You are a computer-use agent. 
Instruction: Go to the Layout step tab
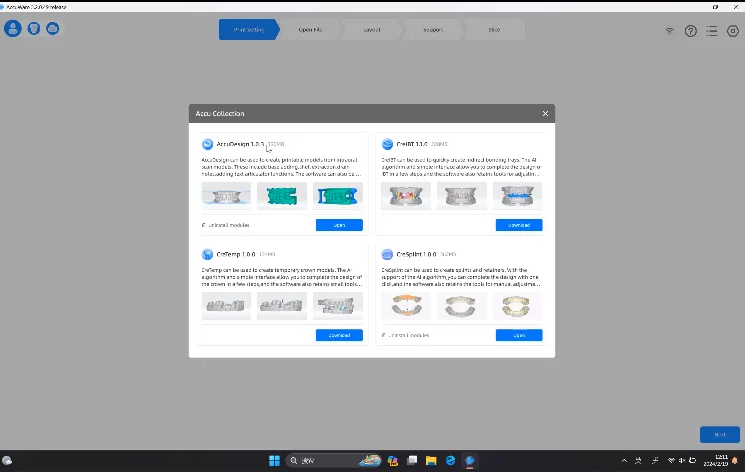click(371, 30)
